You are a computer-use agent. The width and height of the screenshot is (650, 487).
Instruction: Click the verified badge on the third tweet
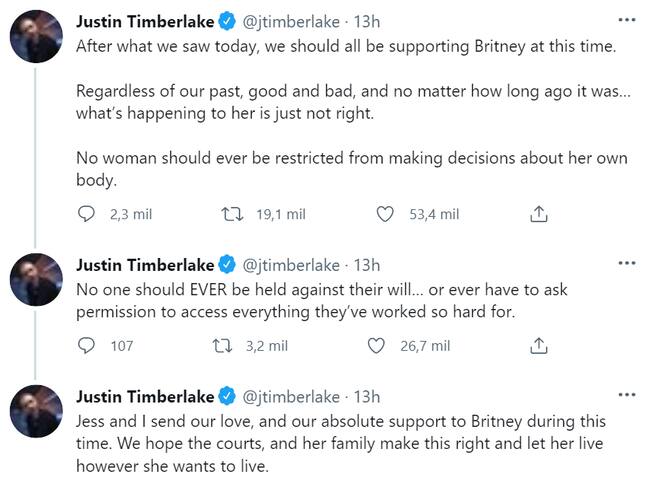pyautogui.click(x=227, y=396)
